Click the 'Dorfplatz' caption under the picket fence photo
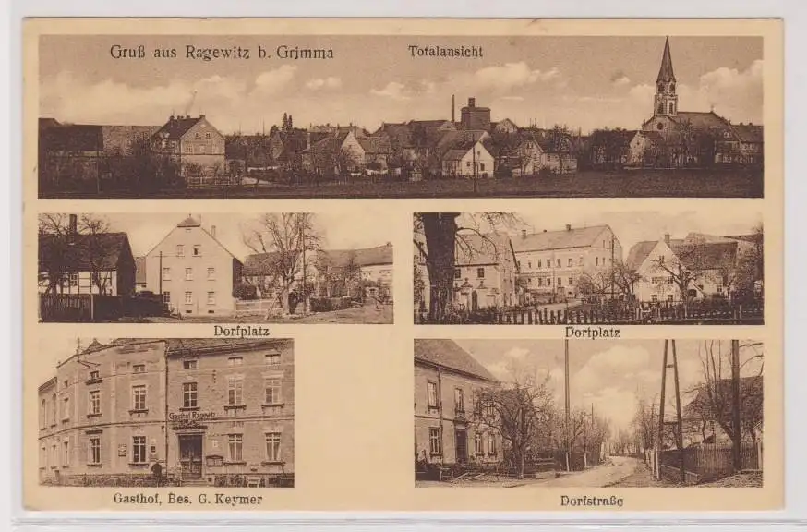 593,332
